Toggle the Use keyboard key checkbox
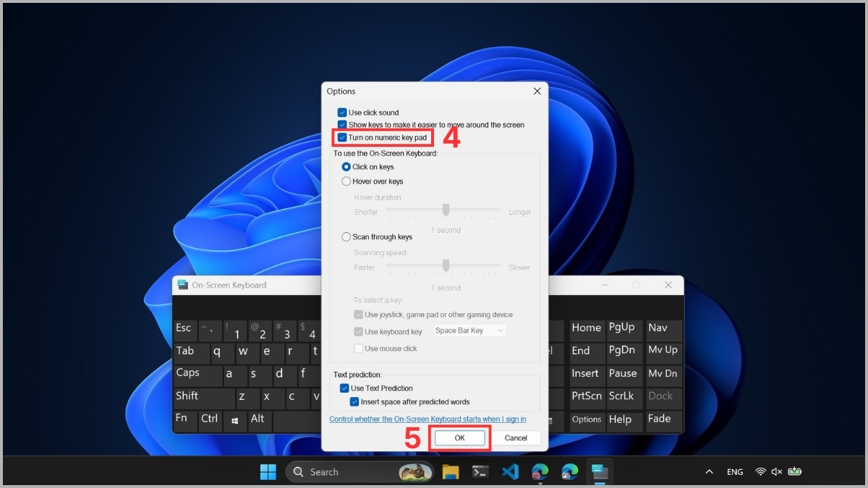 pyautogui.click(x=358, y=332)
